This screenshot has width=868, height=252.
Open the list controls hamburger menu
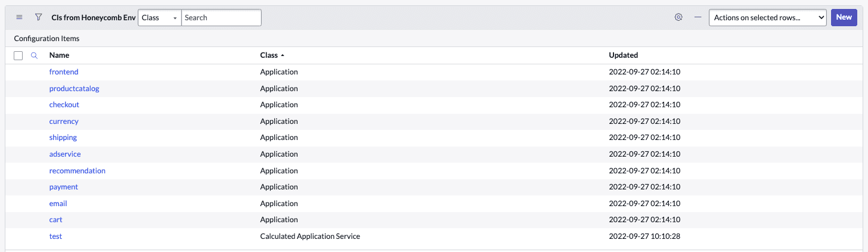pyautogui.click(x=19, y=17)
